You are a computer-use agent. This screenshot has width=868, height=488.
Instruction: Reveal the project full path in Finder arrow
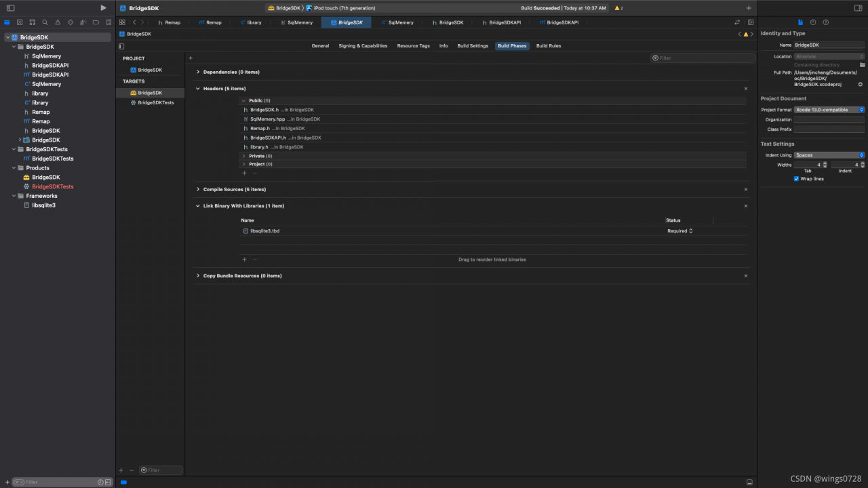[x=861, y=85]
